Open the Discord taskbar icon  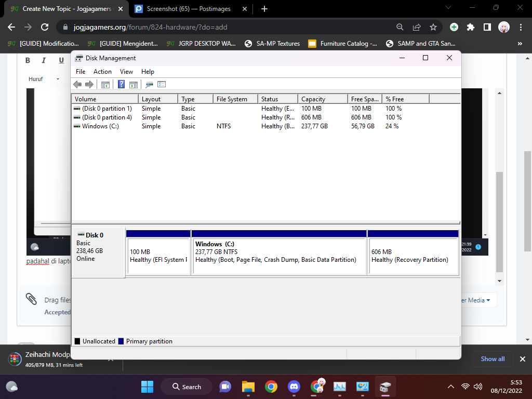(x=294, y=387)
